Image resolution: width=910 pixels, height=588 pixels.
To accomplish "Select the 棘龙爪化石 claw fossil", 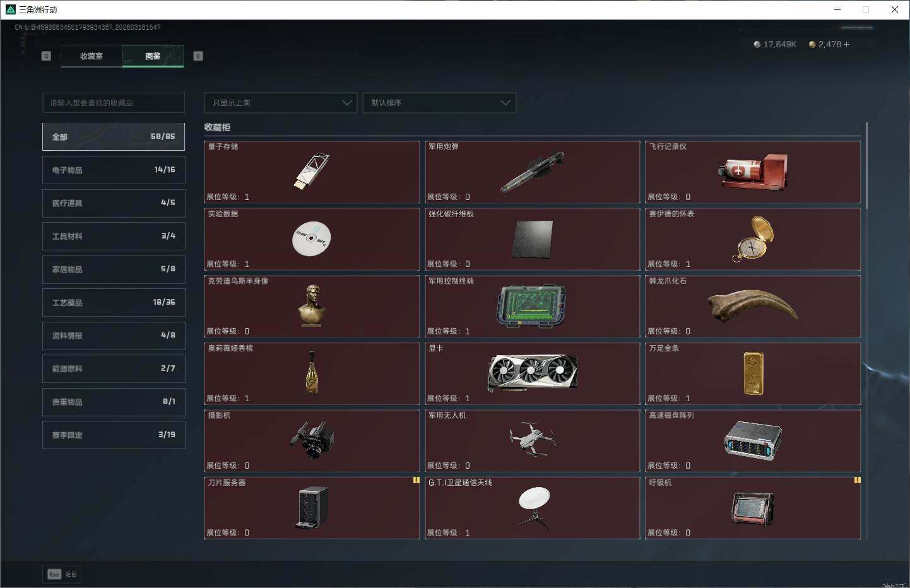I will (x=753, y=305).
